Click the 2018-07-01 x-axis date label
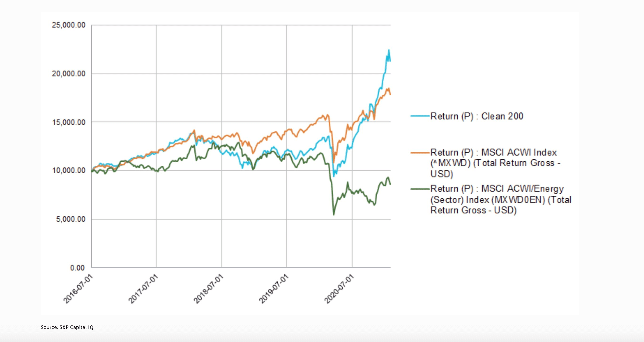This screenshot has width=644, height=342. point(209,289)
